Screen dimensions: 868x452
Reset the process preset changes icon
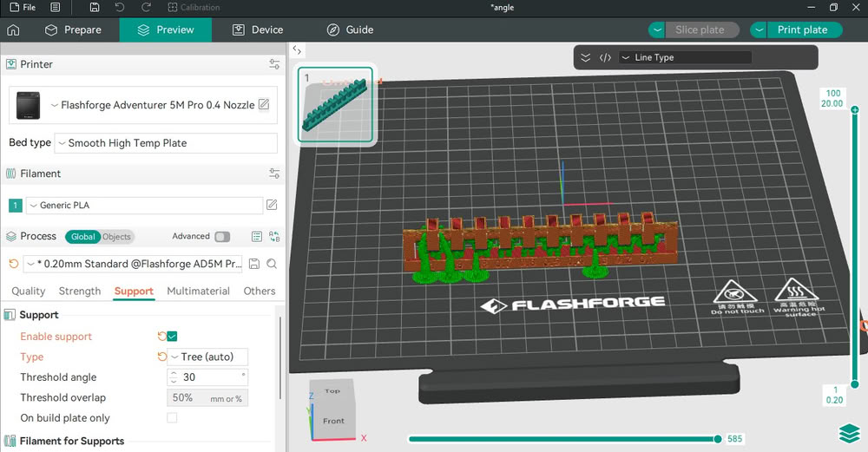[14, 264]
